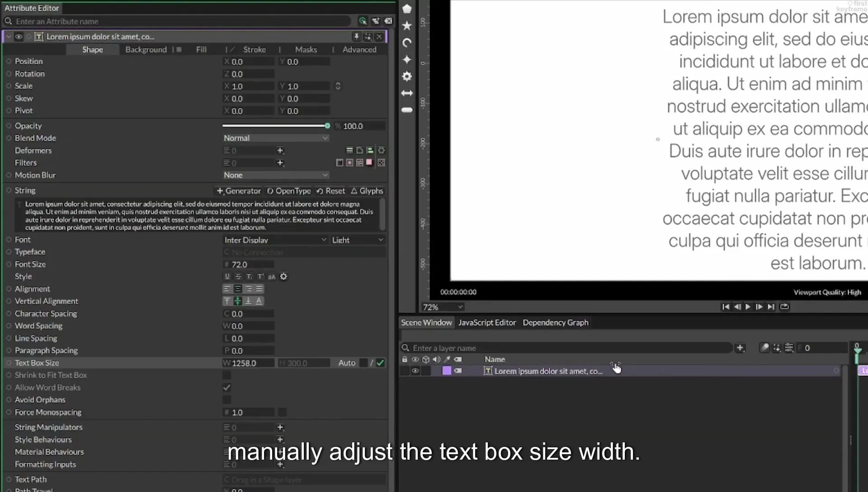This screenshot has height=492, width=868.
Task: Click the Reset string button
Action: point(330,191)
